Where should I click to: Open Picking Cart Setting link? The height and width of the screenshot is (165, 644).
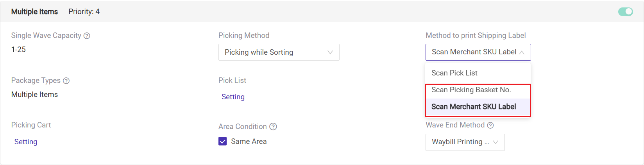[x=26, y=142]
